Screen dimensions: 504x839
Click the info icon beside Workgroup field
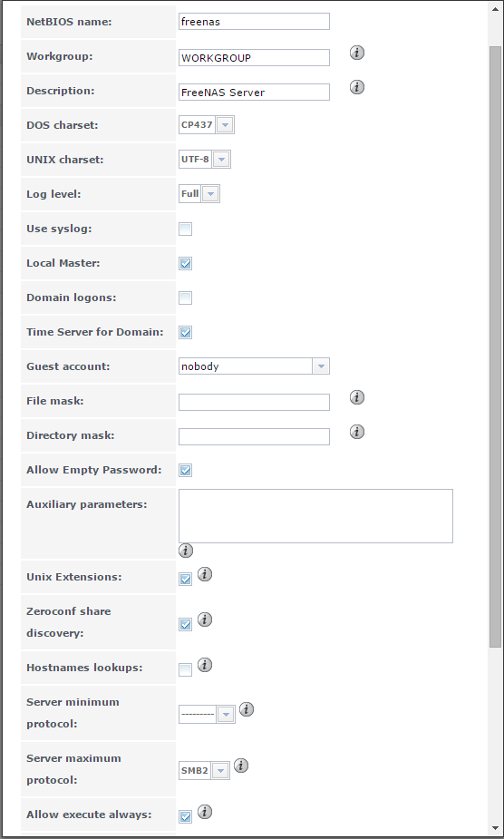coord(357,53)
